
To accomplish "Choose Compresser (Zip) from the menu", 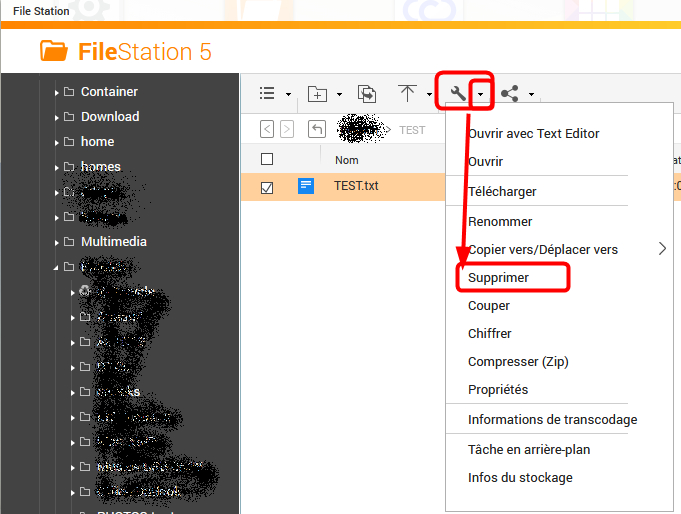I will tap(518, 361).
